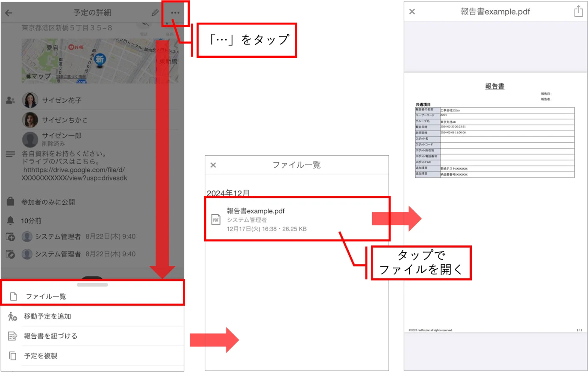Tap the 10分前 reminder bell icon
The height and width of the screenshot is (372, 588).
pyautogui.click(x=10, y=220)
